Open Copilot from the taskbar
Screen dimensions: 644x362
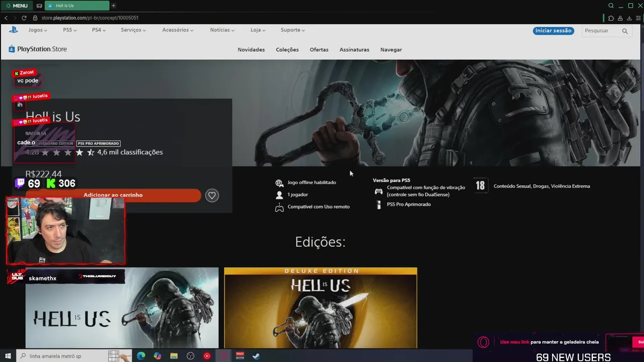pyautogui.click(x=157, y=356)
